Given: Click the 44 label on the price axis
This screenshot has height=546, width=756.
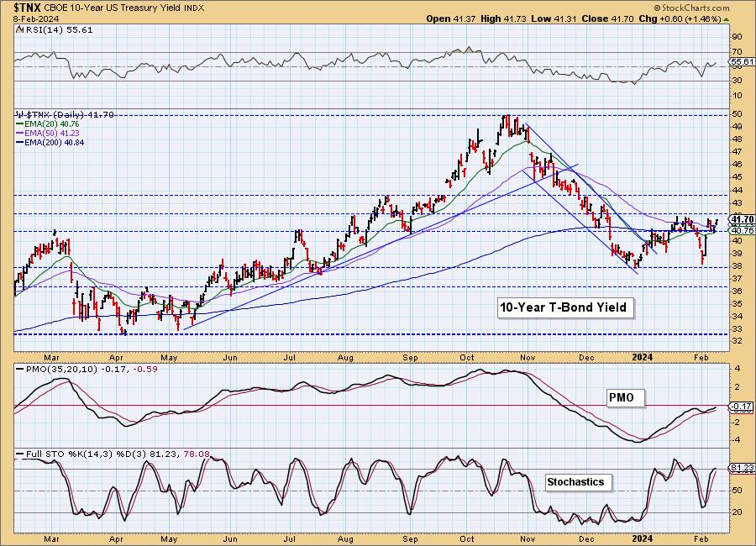Looking at the screenshot, I should (x=738, y=190).
